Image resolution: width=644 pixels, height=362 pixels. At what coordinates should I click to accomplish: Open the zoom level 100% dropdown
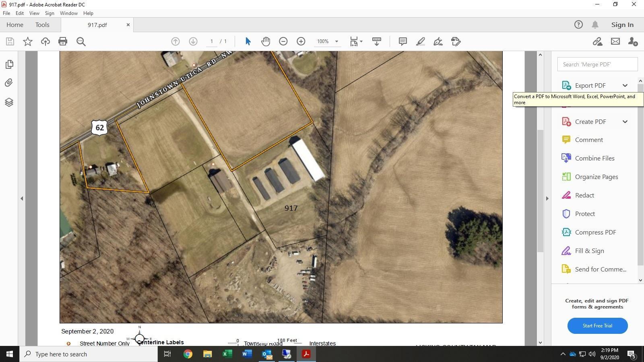(336, 41)
